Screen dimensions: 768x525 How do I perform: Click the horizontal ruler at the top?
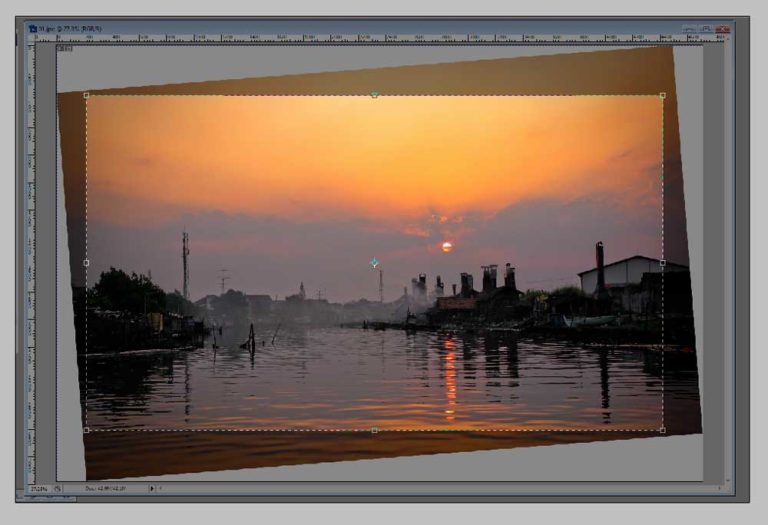coord(382,38)
